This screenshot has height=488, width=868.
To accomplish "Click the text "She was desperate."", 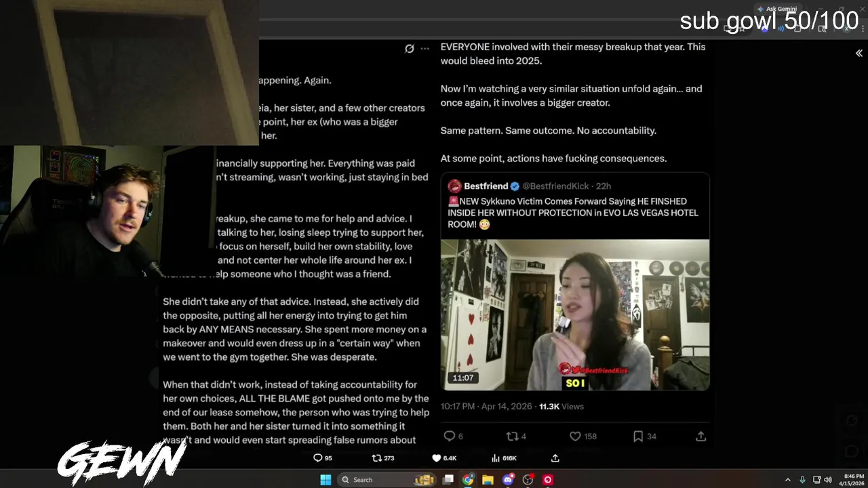I will [x=334, y=357].
